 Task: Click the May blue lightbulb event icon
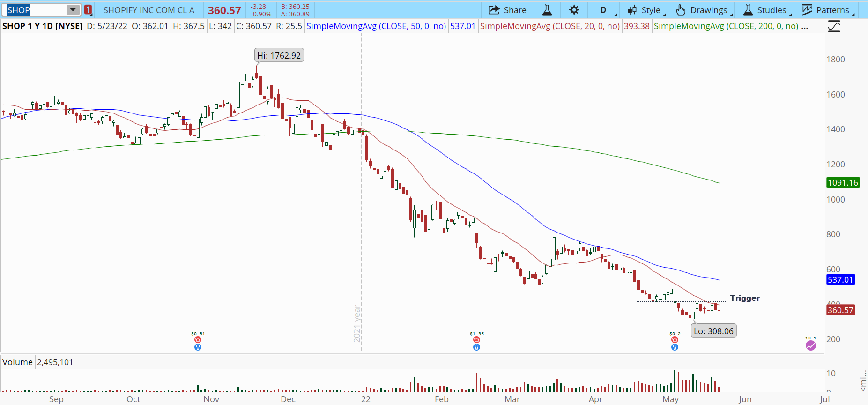pyautogui.click(x=675, y=347)
